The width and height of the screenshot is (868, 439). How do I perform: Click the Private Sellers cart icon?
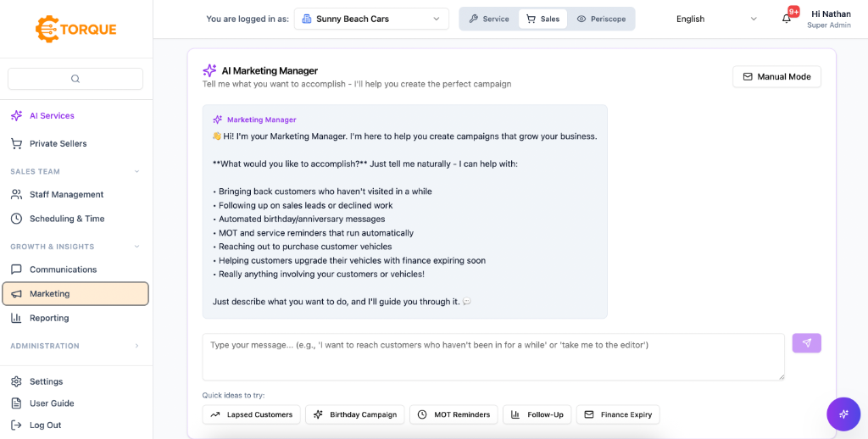pos(17,143)
